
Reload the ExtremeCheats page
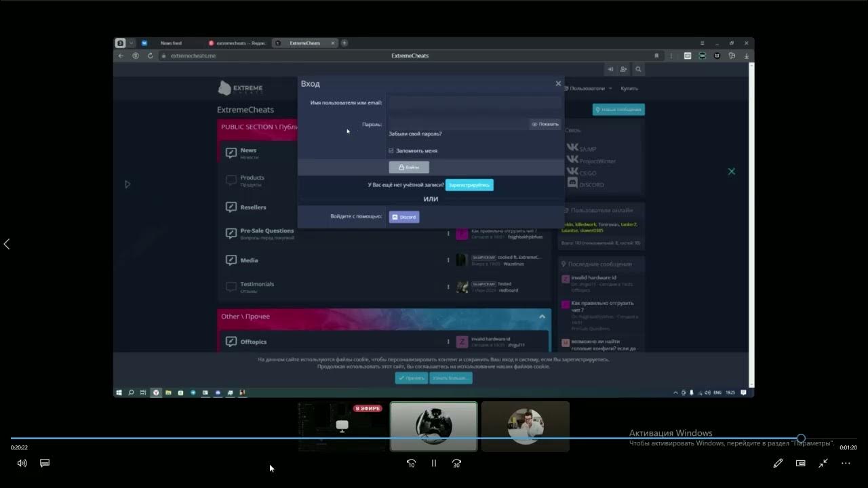coord(150,56)
